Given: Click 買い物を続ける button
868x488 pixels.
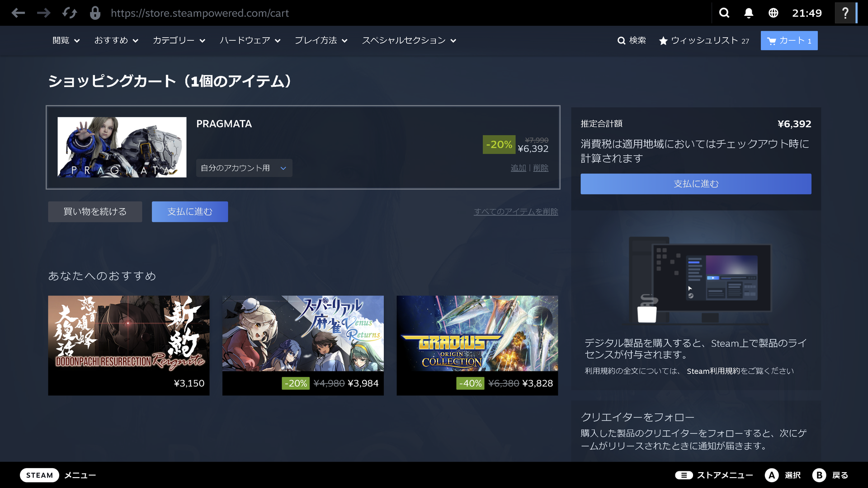Looking at the screenshot, I should point(95,212).
